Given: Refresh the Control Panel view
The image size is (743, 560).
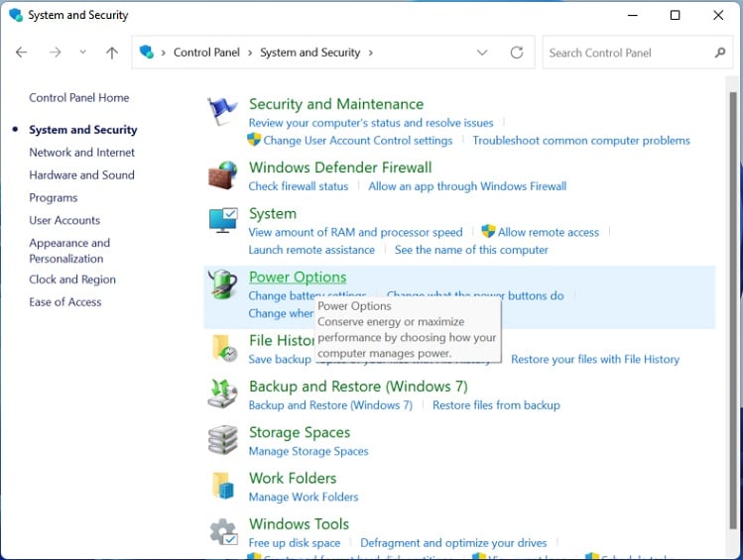Looking at the screenshot, I should coord(517,53).
